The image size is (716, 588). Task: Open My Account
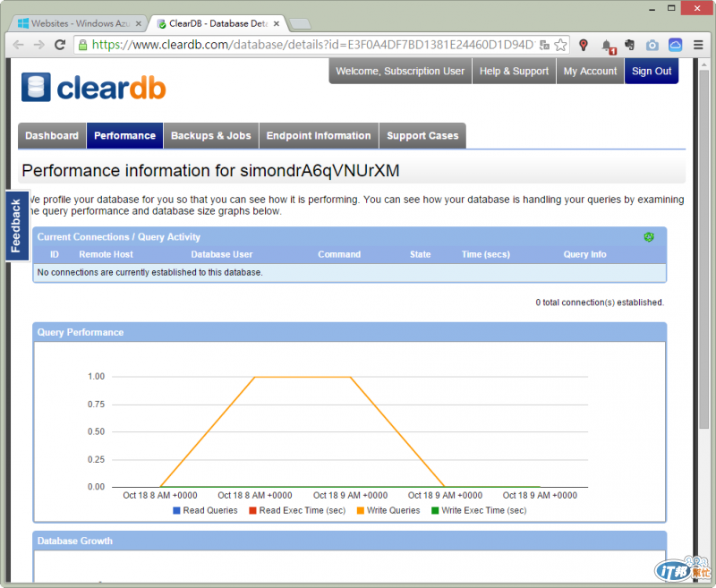coord(590,72)
